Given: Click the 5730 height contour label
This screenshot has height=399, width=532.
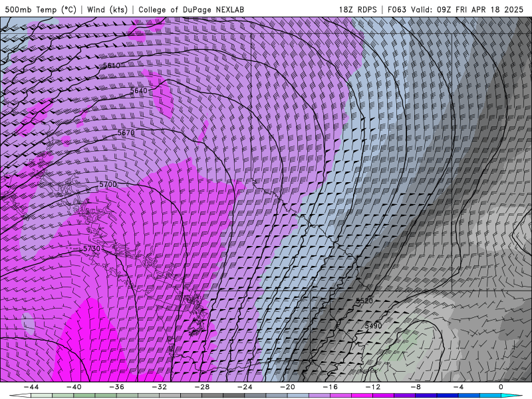Looking at the screenshot, I should 92,249.
